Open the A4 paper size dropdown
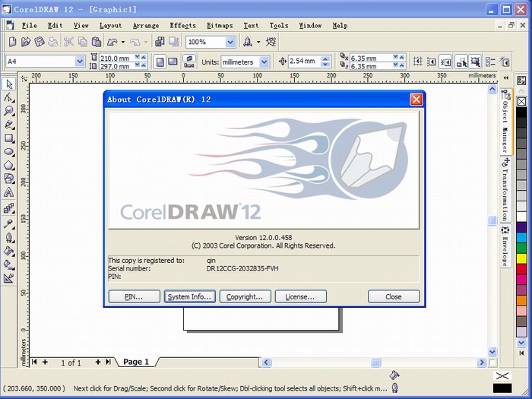This screenshot has width=532, height=399. point(80,62)
